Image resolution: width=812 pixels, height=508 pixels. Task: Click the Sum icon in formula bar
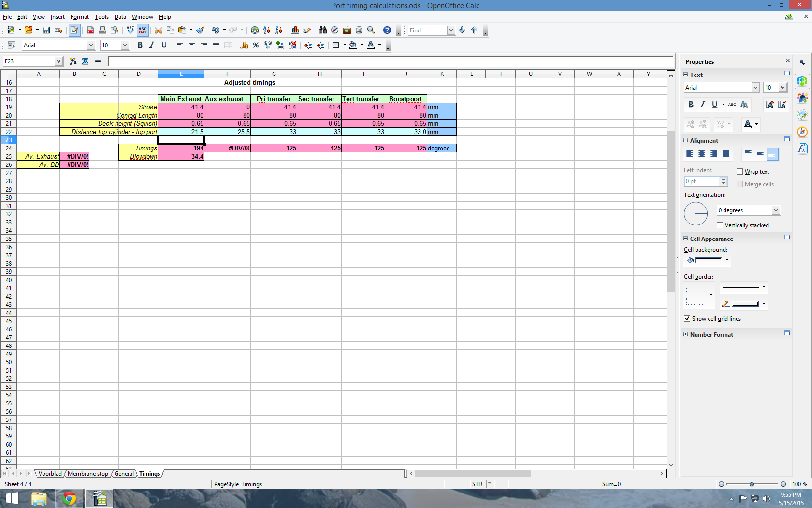tap(86, 61)
